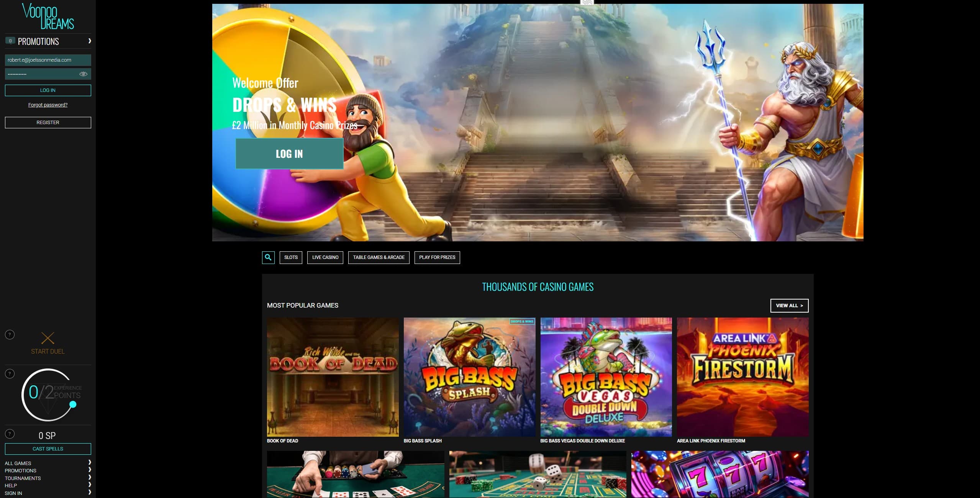Viewport: 980px width, 498px height.
Task: Expand the All Games menu arrow
Action: click(90, 462)
